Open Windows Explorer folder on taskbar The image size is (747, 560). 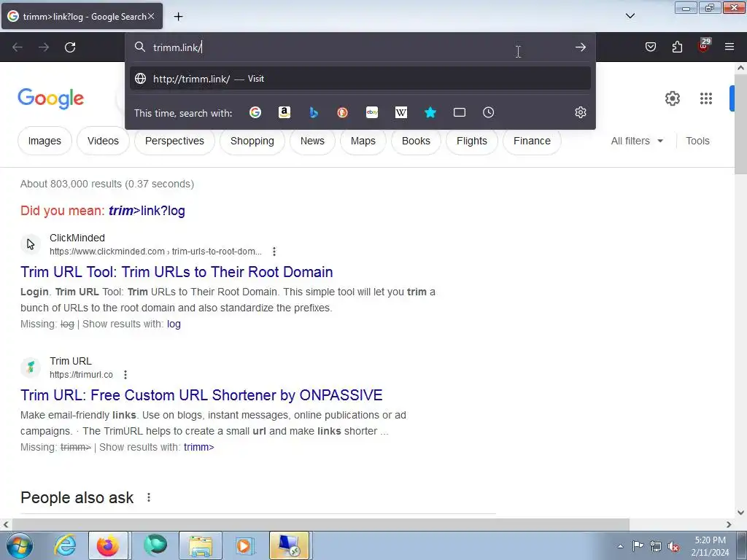click(x=201, y=545)
